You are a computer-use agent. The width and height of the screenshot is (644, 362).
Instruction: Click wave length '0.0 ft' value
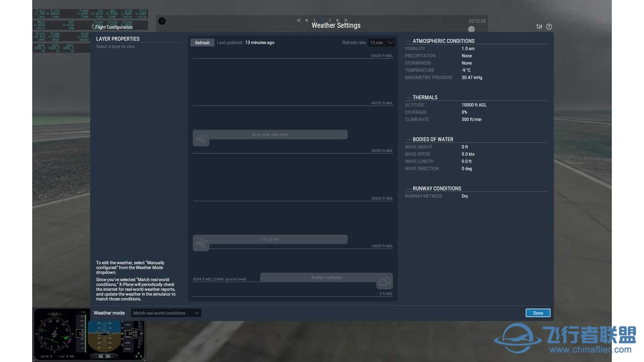point(466,161)
